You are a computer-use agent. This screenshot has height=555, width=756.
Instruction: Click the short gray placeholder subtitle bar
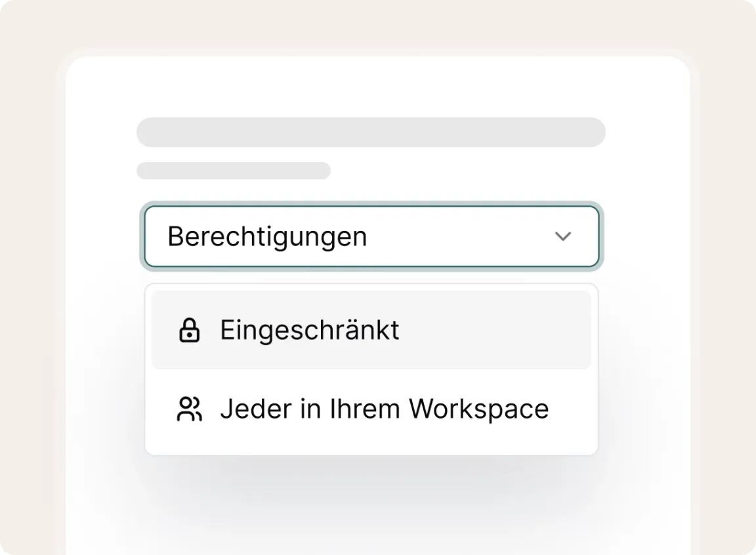234,171
